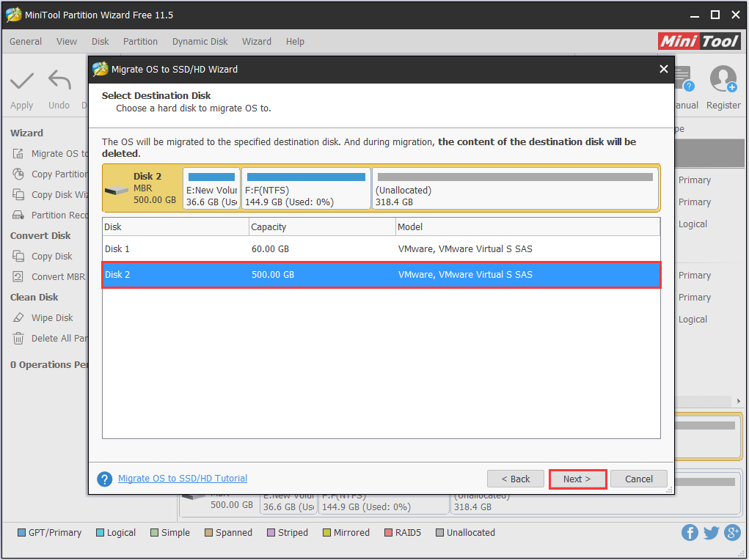Open the View menu
This screenshot has width=749, height=560.
click(x=67, y=42)
